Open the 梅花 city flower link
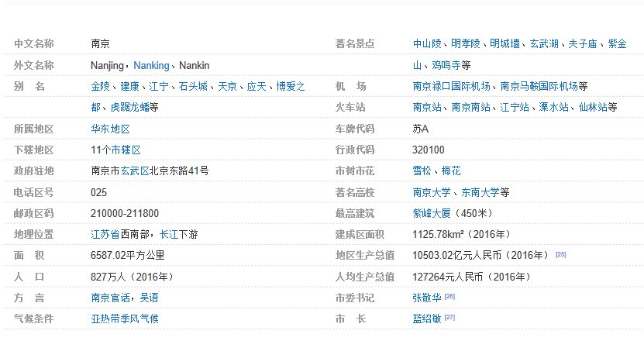Image resolution: width=644 pixels, height=341 pixels. (x=451, y=171)
